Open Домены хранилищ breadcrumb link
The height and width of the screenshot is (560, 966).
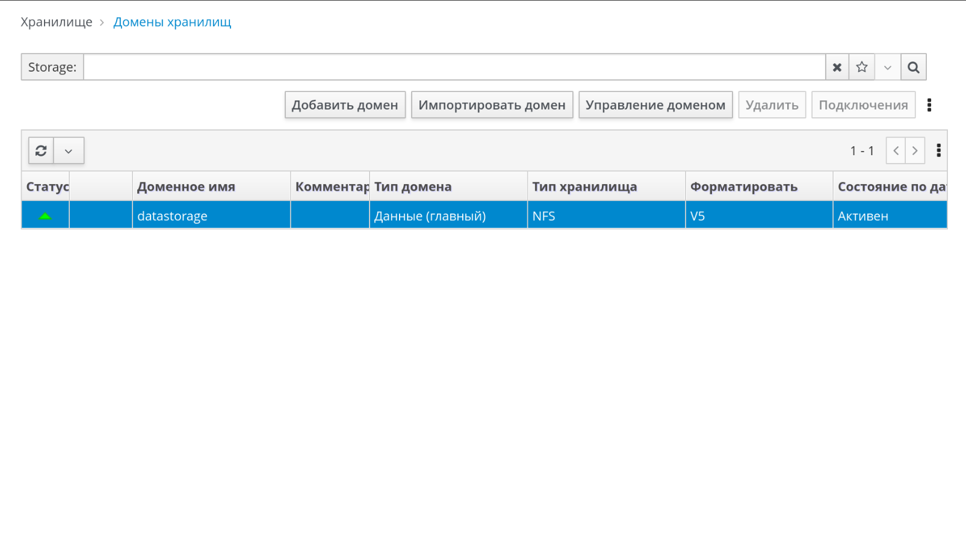pyautogui.click(x=172, y=22)
